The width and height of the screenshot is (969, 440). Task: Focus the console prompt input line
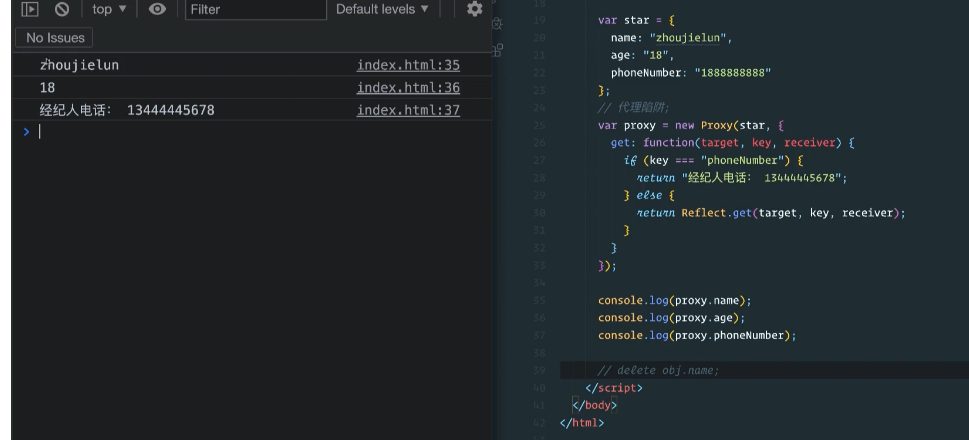[x=260, y=132]
